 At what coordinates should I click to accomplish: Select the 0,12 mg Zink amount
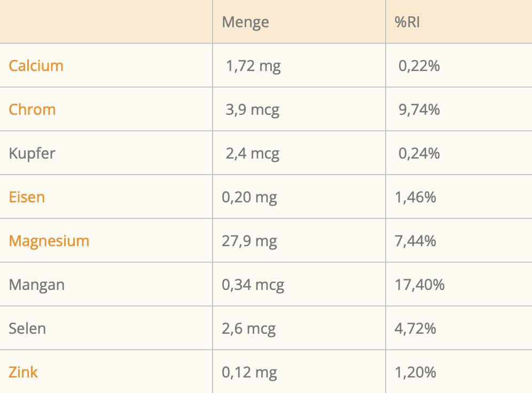coord(249,372)
